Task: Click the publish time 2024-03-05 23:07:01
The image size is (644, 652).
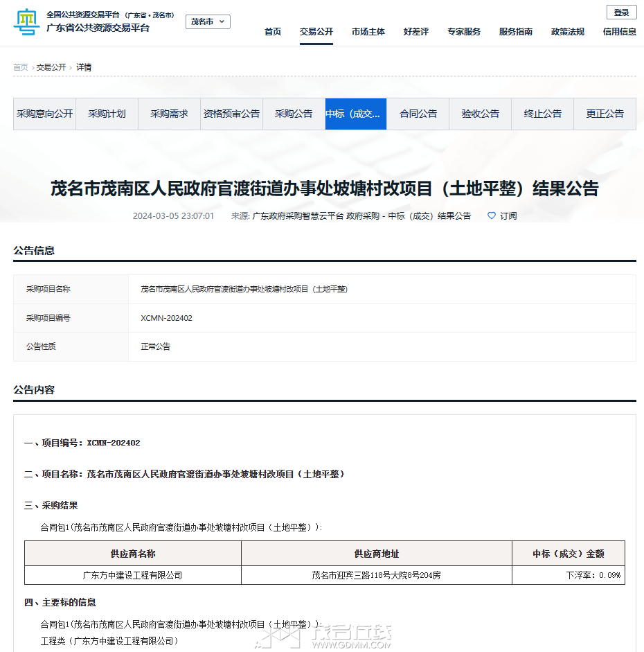Action: 173,215
